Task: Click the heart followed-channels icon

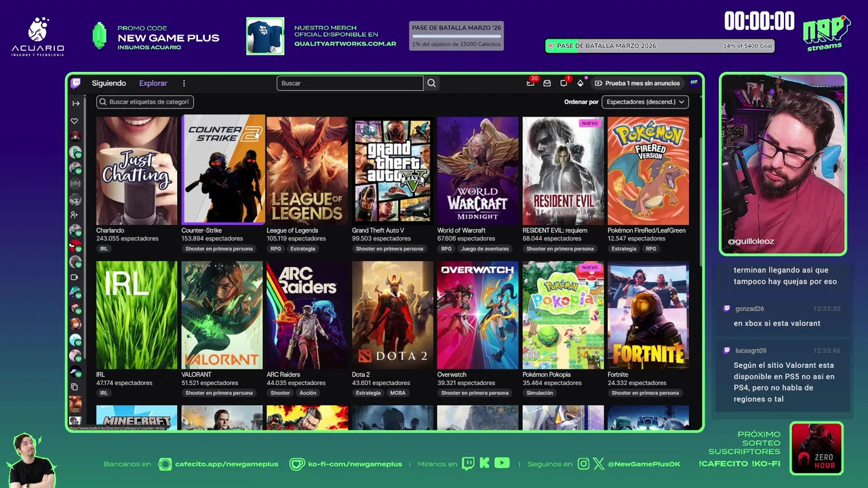Action: tap(75, 121)
